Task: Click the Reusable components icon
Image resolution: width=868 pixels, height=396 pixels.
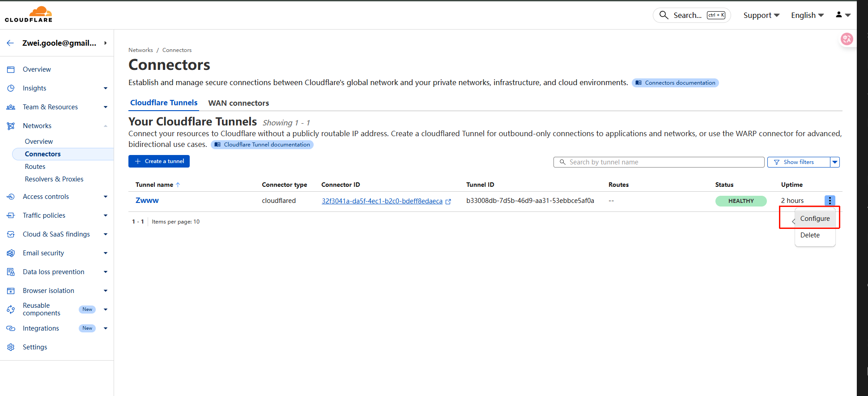Action: pos(11,310)
